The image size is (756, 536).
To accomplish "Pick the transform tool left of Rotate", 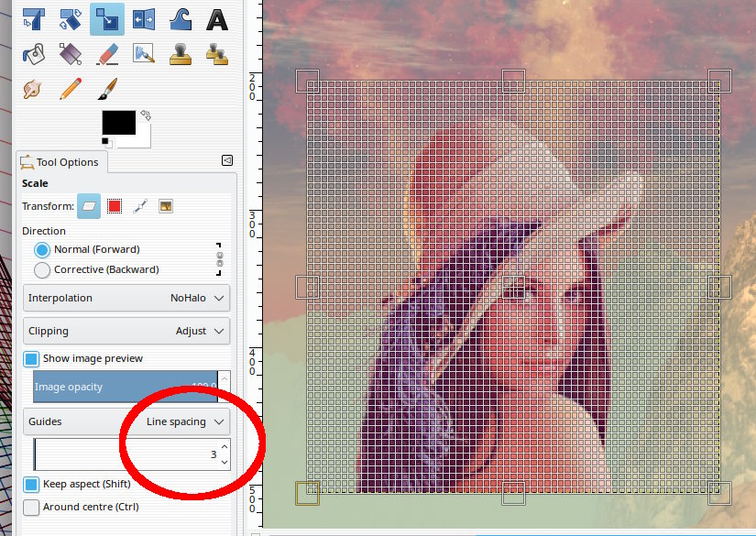I will pyautogui.click(x=34, y=19).
